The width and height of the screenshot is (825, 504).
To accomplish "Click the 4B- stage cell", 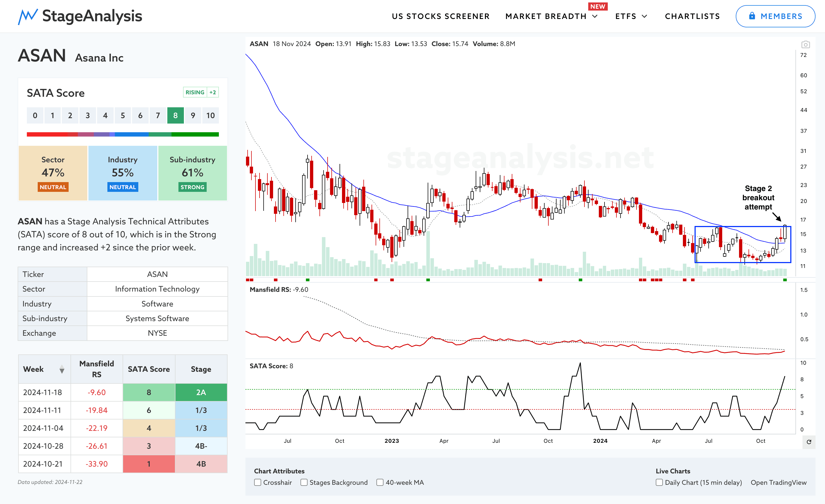I will pyautogui.click(x=201, y=446).
